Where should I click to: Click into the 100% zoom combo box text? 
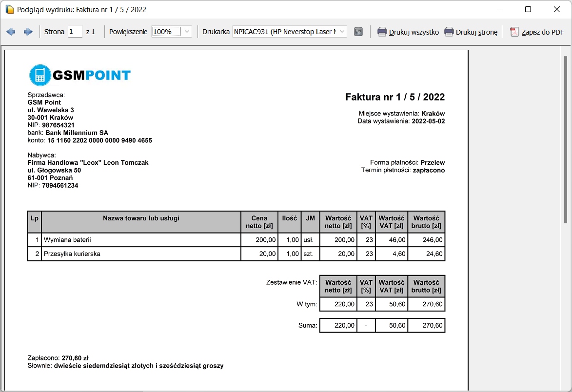click(166, 32)
